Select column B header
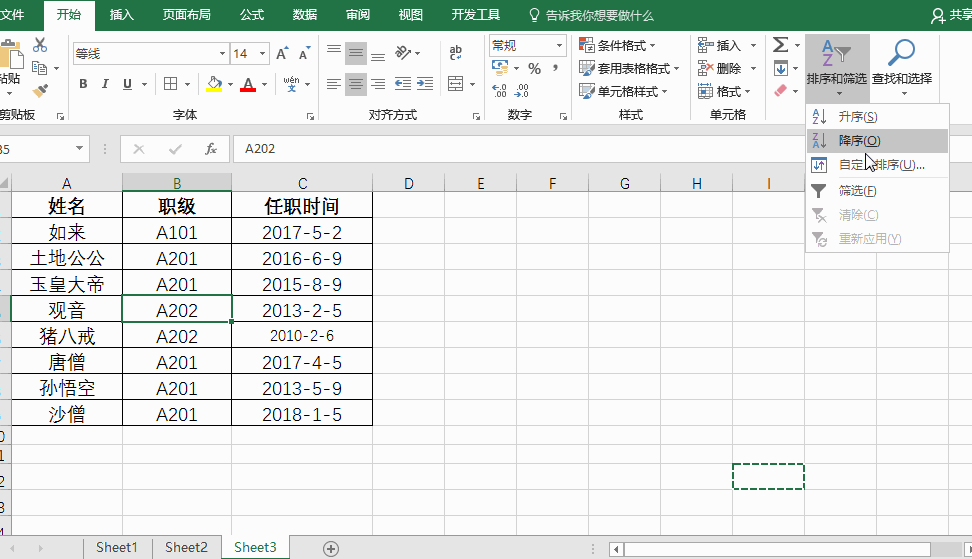This screenshot has width=972, height=559. tap(177, 183)
